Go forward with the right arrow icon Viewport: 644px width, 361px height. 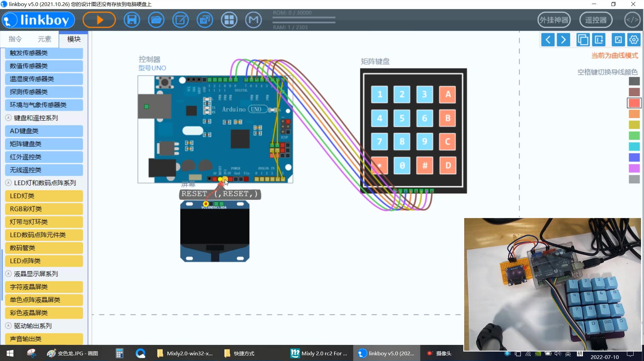point(563,40)
